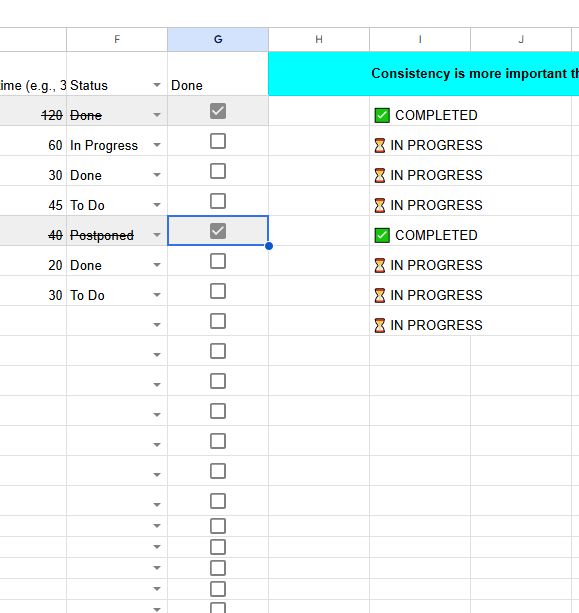Click the Consistency is more important banner cell
579x613 pixels.
point(424,73)
